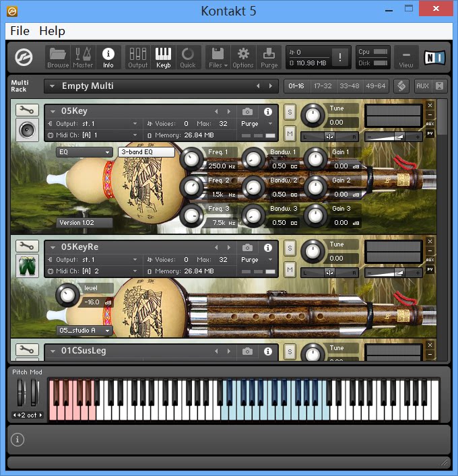Open the Browse panel

tap(58, 57)
